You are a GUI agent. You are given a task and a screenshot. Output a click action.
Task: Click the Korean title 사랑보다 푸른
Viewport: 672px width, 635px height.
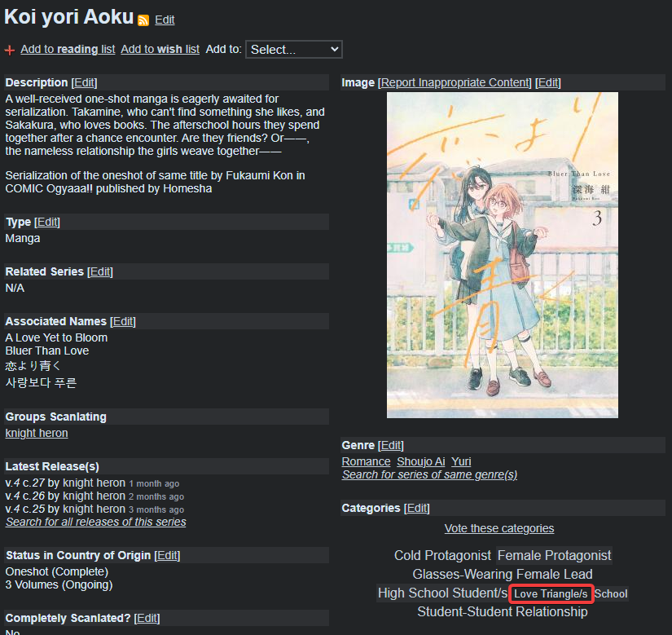[41, 382]
